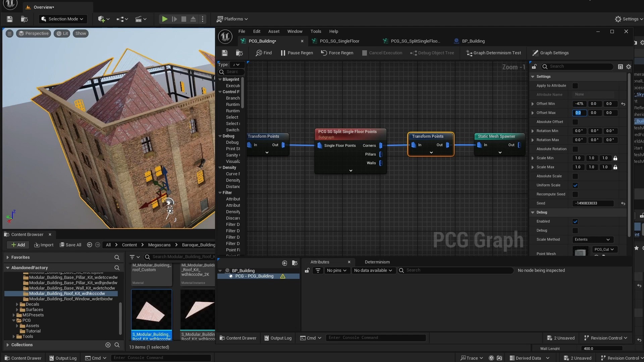644x362 pixels.
Task: Open Selection Mode dropdown
Action: pyautogui.click(x=63, y=19)
